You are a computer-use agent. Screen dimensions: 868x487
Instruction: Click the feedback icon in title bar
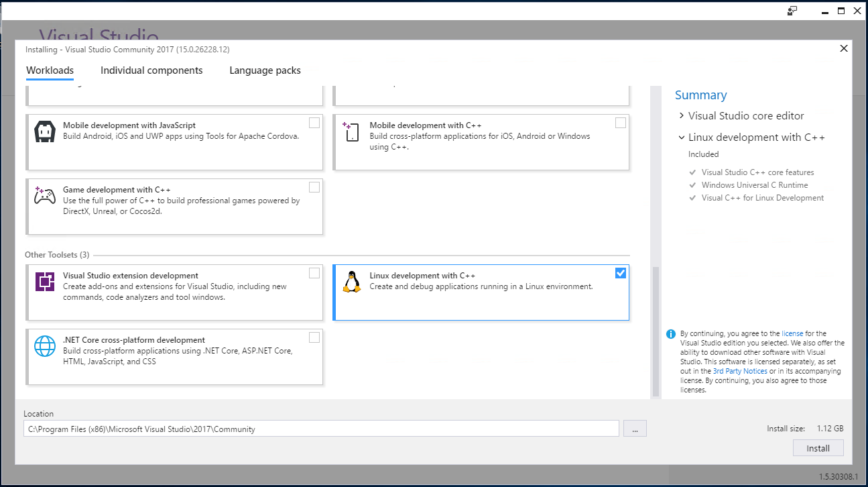pos(792,11)
